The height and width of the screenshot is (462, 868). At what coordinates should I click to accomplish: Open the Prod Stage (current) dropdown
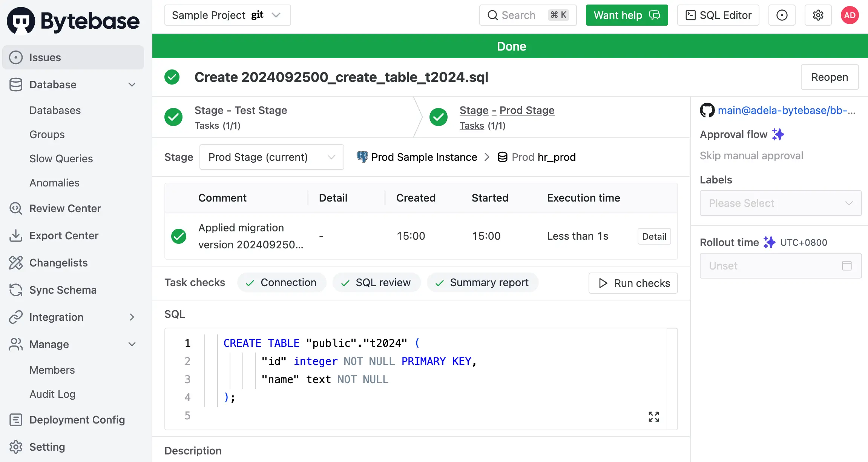click(271, 157)
